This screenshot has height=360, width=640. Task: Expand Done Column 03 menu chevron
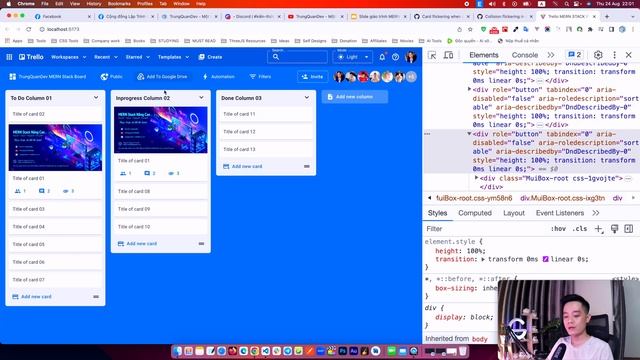click(307, 98)
